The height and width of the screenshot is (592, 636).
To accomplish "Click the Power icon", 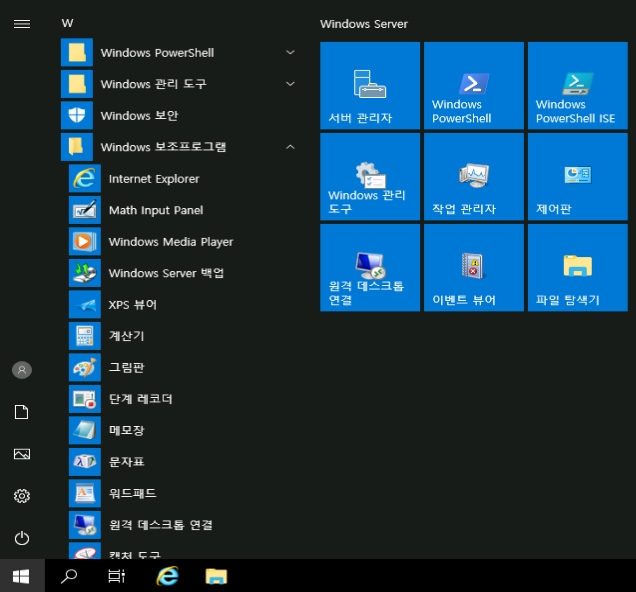I will tap(22, 538).
